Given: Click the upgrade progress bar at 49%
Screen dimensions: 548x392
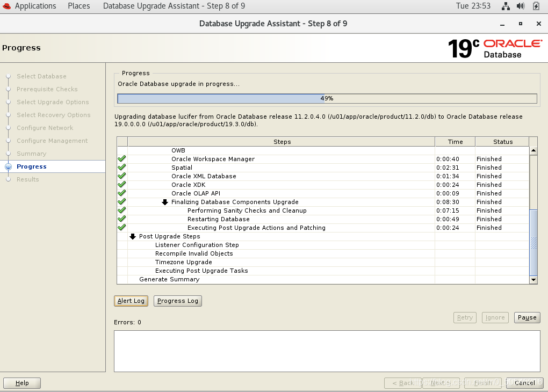Looking at the screenshot, I should [327, 98].
